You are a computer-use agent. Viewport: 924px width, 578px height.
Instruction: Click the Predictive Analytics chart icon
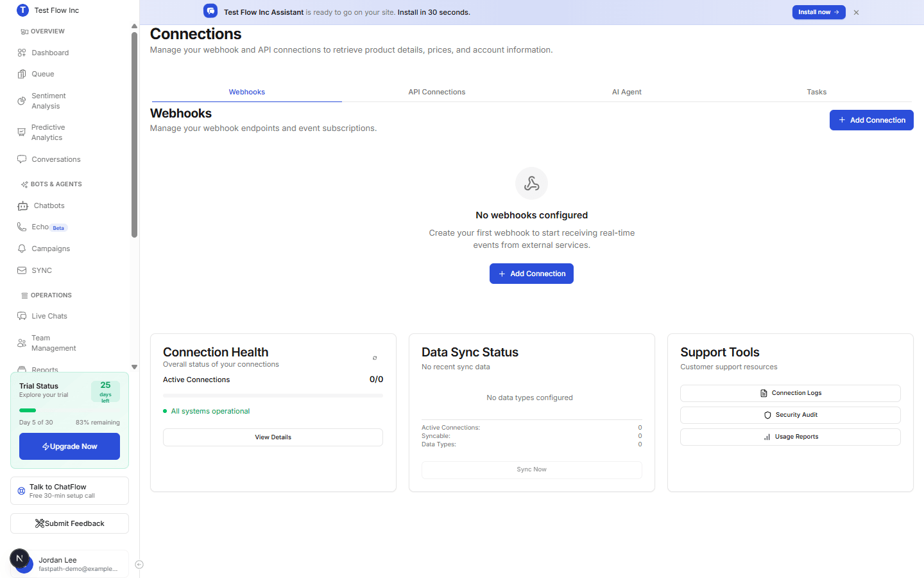pos(22,132)
